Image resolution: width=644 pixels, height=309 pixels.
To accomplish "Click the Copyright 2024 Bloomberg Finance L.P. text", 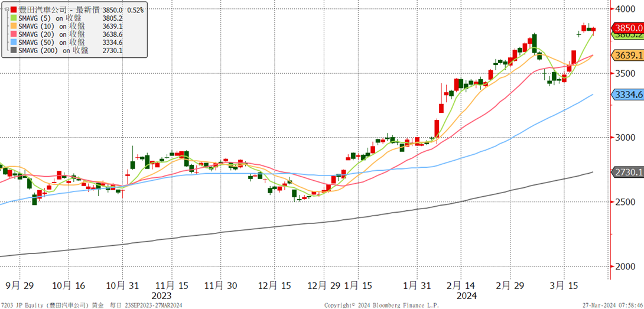I will [381, 305].
